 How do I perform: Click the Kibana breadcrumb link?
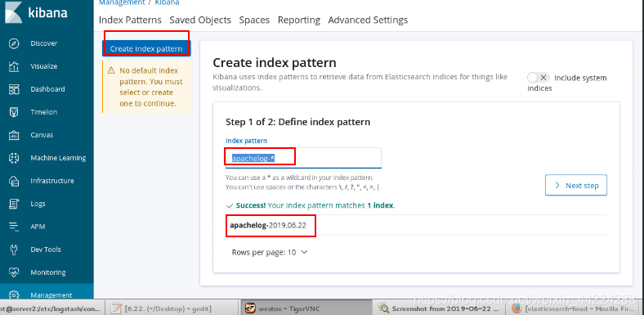click(167, 2)
